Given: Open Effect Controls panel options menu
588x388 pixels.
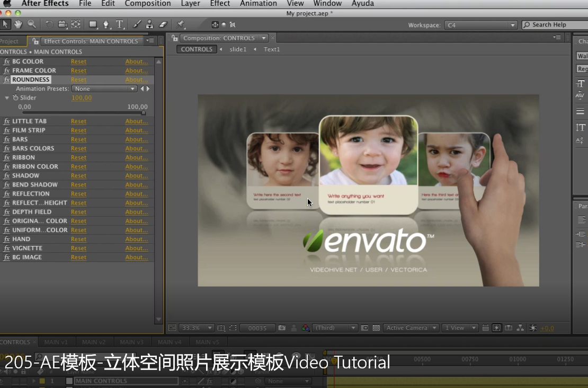Looking at the screenshot, I should coord(150,40).
